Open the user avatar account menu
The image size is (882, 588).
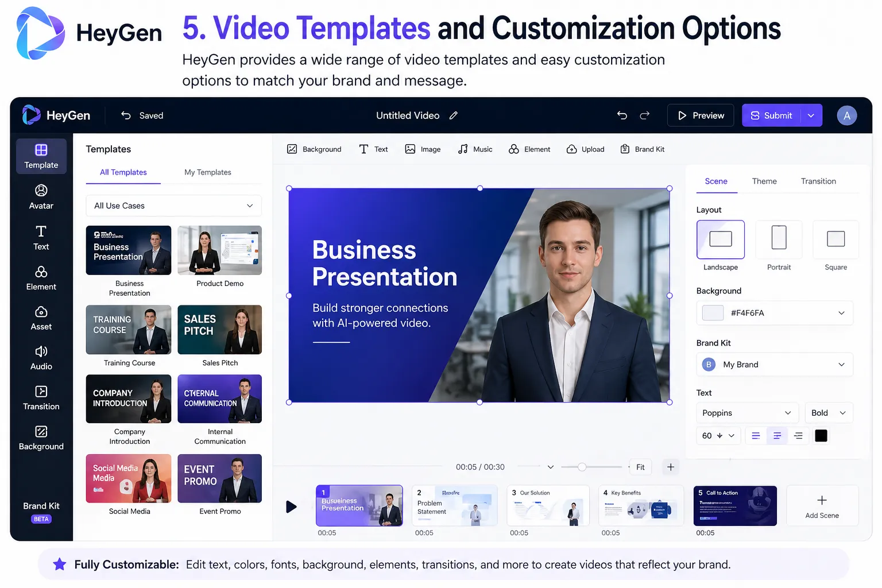pos(847,115)
